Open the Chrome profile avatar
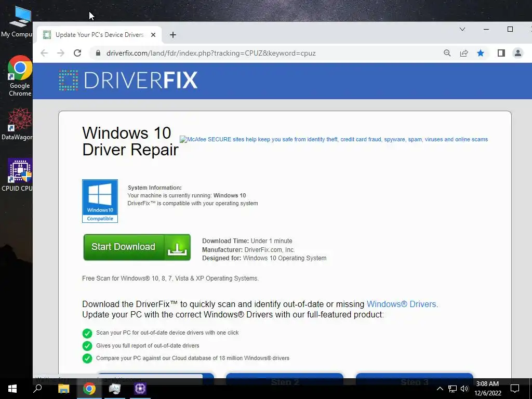 point(518,53)
